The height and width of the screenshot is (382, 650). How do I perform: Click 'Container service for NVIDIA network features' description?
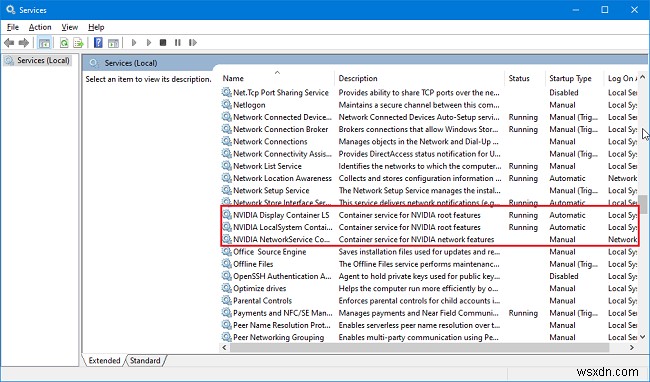(416, 239)
